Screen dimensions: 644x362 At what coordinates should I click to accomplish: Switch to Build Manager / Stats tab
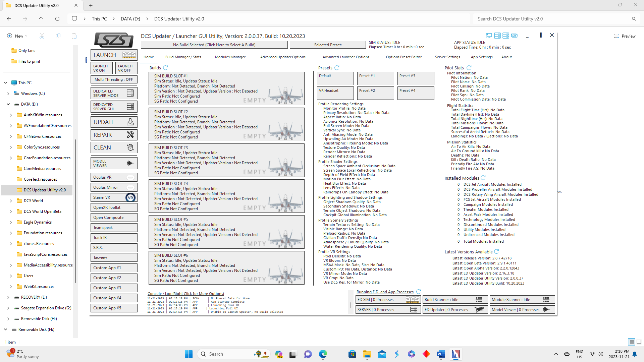(183, 57)
